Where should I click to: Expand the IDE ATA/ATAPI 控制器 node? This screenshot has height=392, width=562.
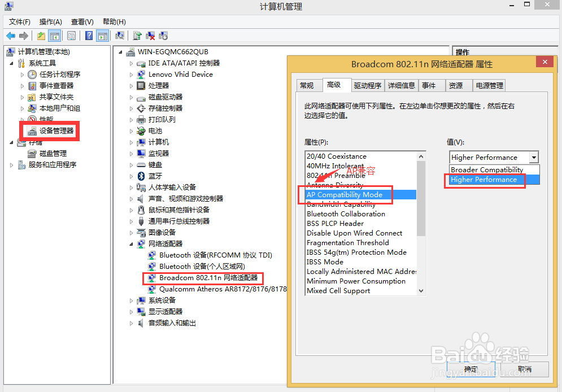point(131,63)
